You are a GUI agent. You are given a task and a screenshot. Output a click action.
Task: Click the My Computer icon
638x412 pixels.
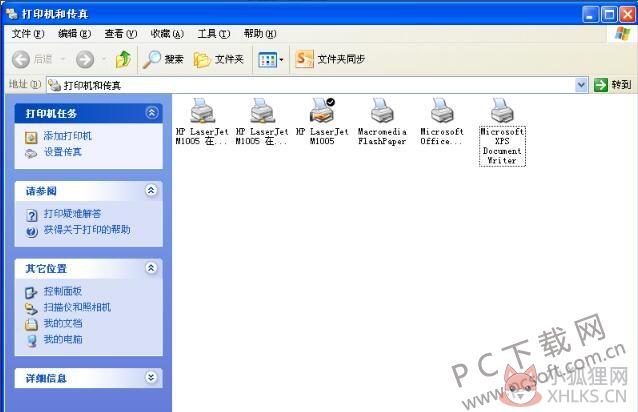(x=32, y=341)
